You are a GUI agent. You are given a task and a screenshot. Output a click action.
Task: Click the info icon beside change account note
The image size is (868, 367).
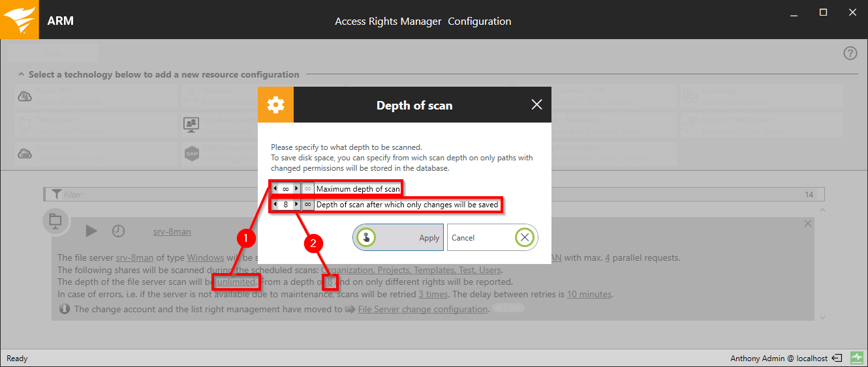(64, 309)
